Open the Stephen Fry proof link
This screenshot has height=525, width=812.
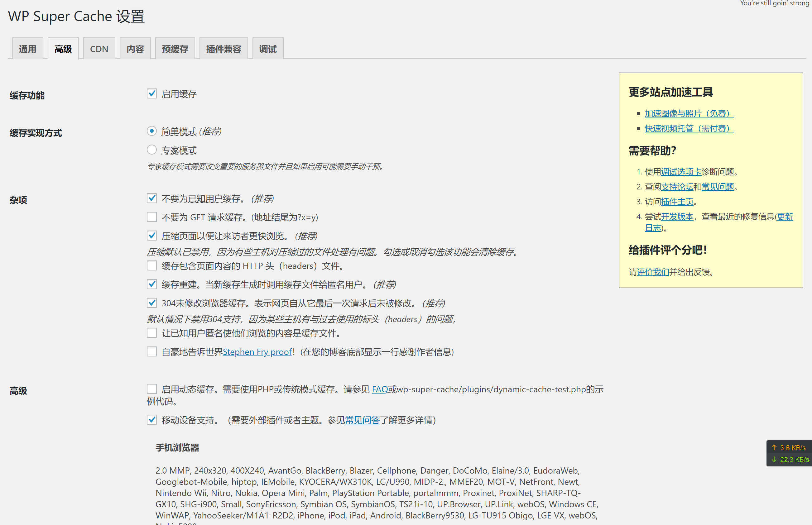pos(257,352)
